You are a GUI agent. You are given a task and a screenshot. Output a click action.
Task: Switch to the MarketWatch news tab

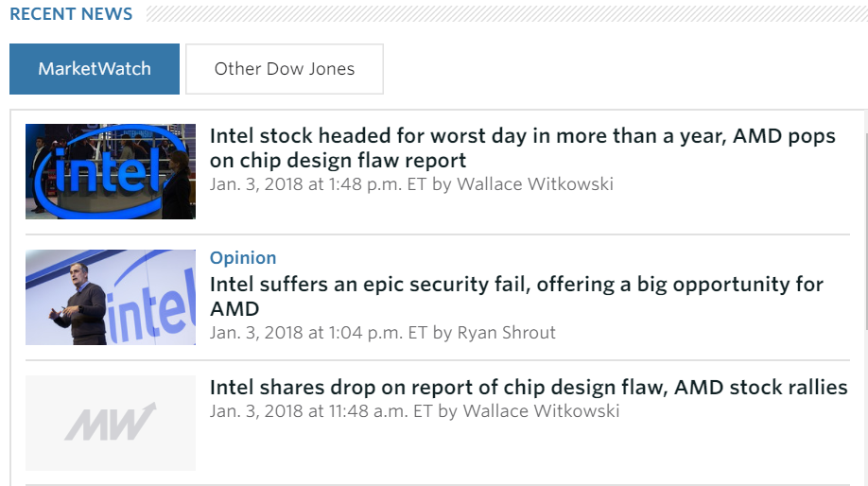pyautogui.click(x=95, y=69)
